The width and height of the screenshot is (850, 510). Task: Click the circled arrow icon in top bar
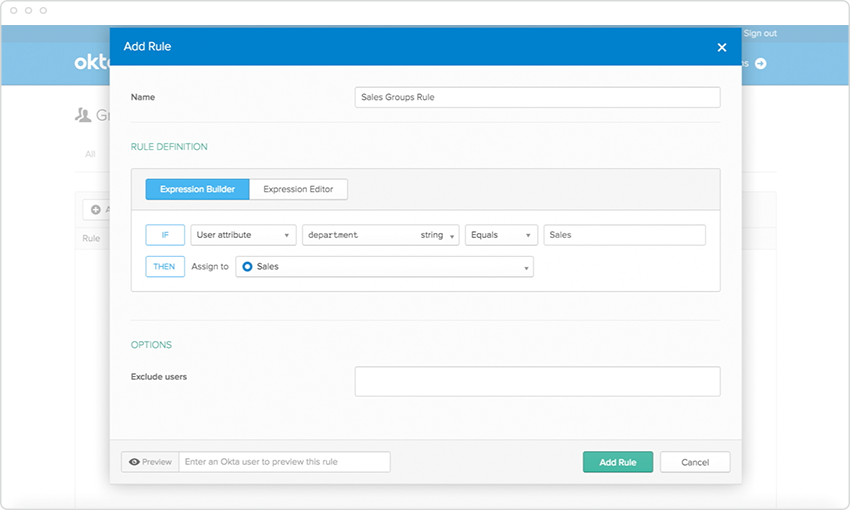coord(760,63)
